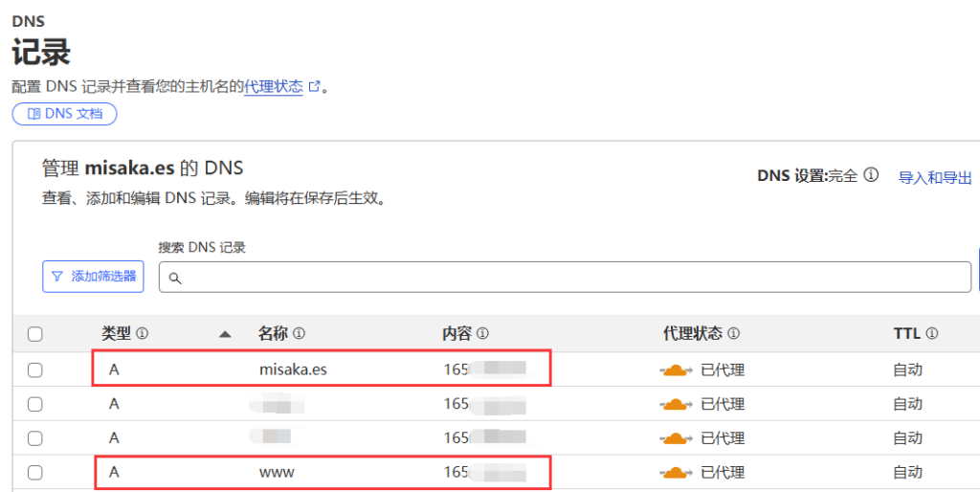The image size is (980, 492).
Task: Click the sort arrow in the 类型 column
Action: point(225,334)
